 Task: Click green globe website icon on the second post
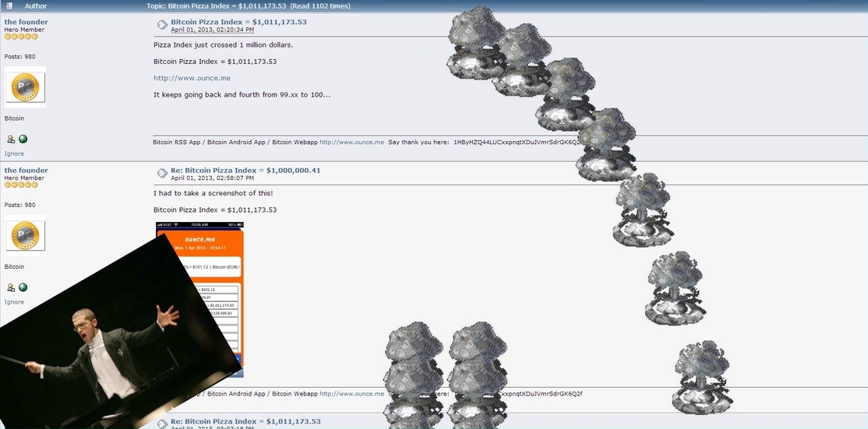pyautogui.click(x=23, y=287)
